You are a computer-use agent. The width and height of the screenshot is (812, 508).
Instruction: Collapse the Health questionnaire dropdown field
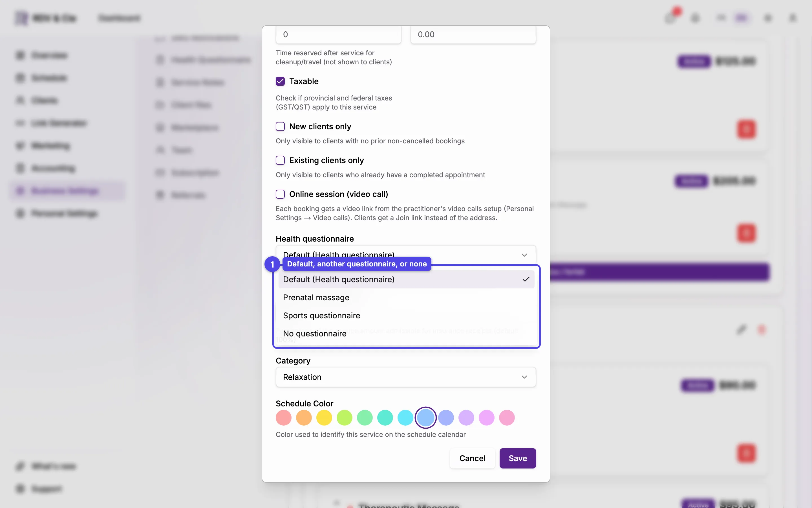406,255
